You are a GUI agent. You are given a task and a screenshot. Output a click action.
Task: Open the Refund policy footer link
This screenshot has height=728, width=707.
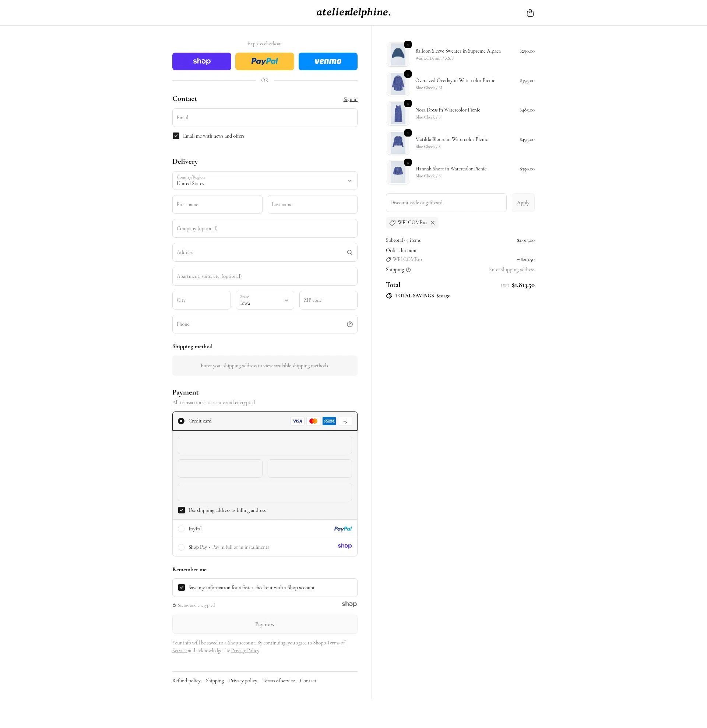tap(186, 681)
